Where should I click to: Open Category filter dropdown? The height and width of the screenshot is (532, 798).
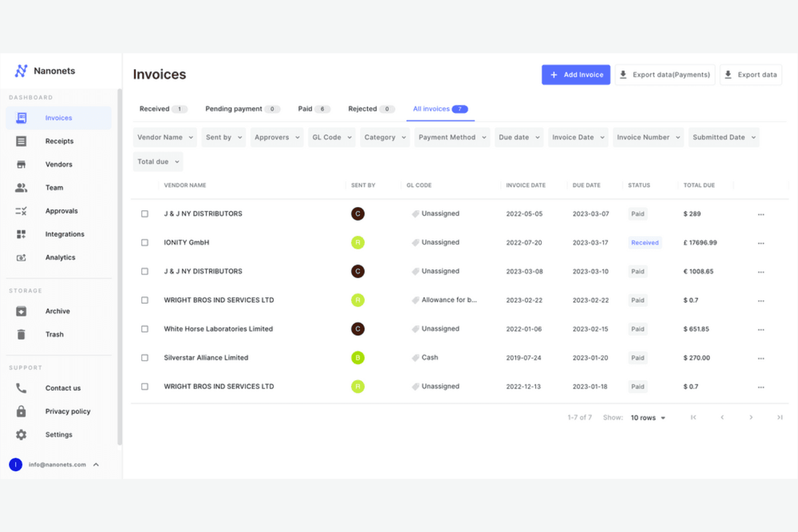[x=385, y=137]
